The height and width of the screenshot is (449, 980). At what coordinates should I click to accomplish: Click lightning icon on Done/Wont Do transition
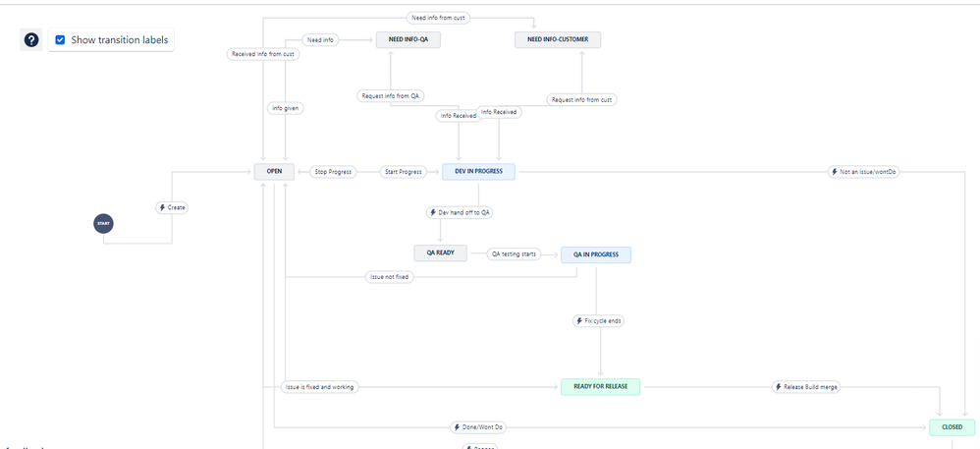pyautogui.click(x=457, y=427)
